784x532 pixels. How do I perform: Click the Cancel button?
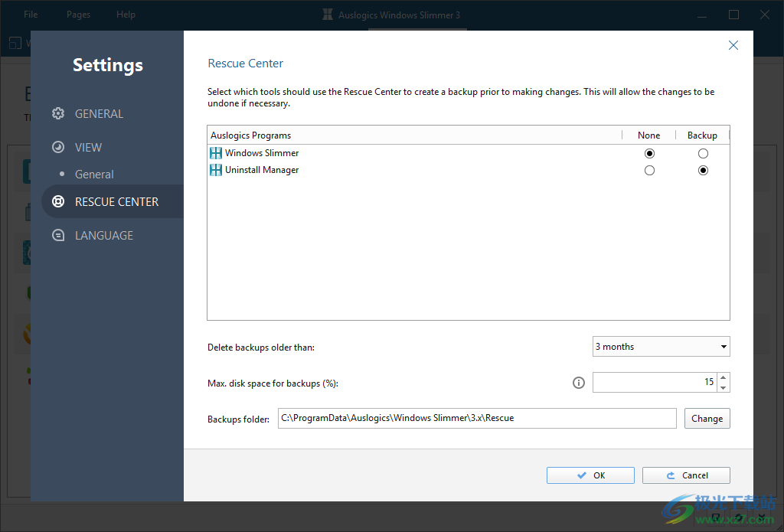click(685, 475)
